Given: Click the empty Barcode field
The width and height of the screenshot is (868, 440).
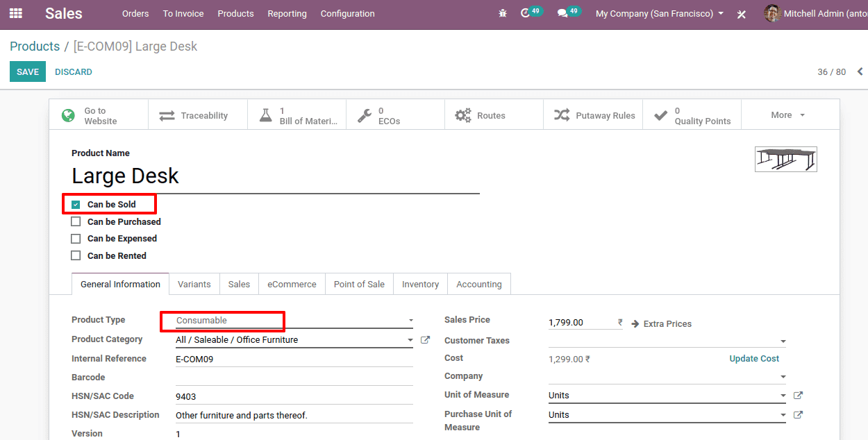Looking at the screenshot, I should click(x=294, y=378).
